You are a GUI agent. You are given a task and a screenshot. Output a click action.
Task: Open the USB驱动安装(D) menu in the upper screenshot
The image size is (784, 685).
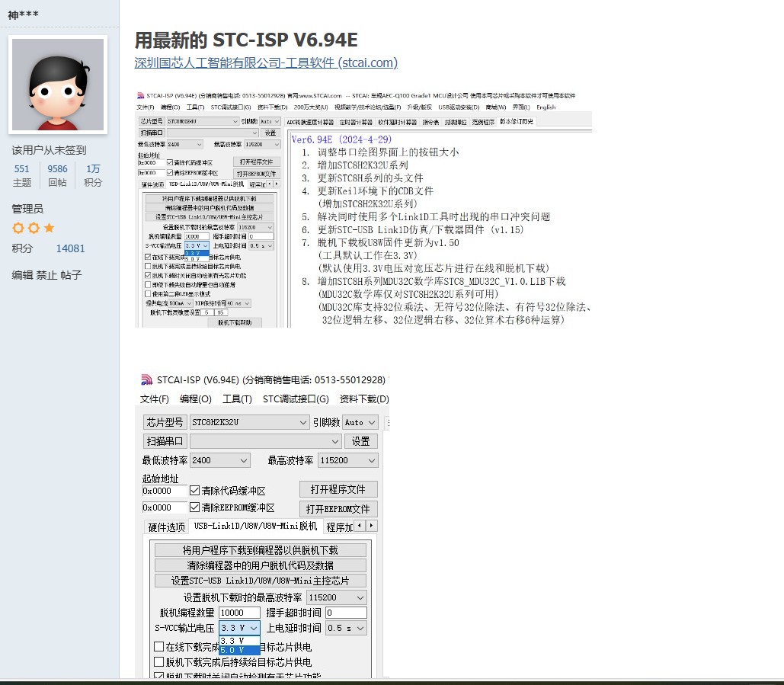459,107
